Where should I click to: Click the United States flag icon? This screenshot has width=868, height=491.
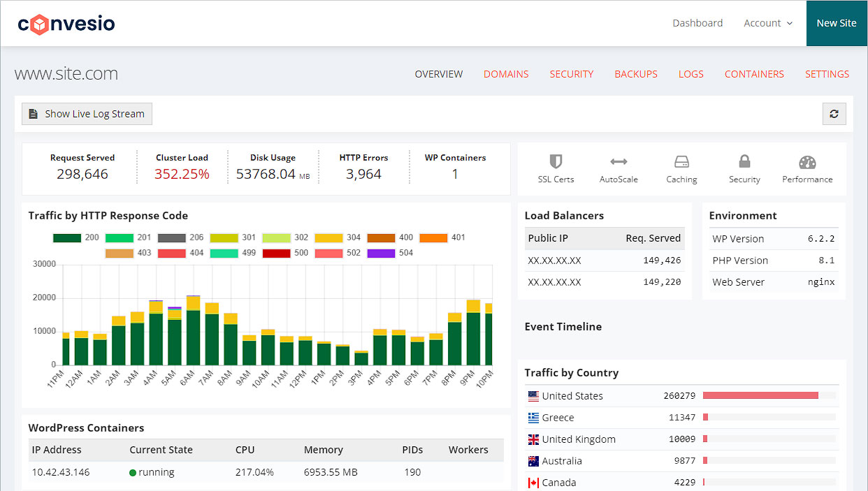pyautogui.click(x=533, y=396)
